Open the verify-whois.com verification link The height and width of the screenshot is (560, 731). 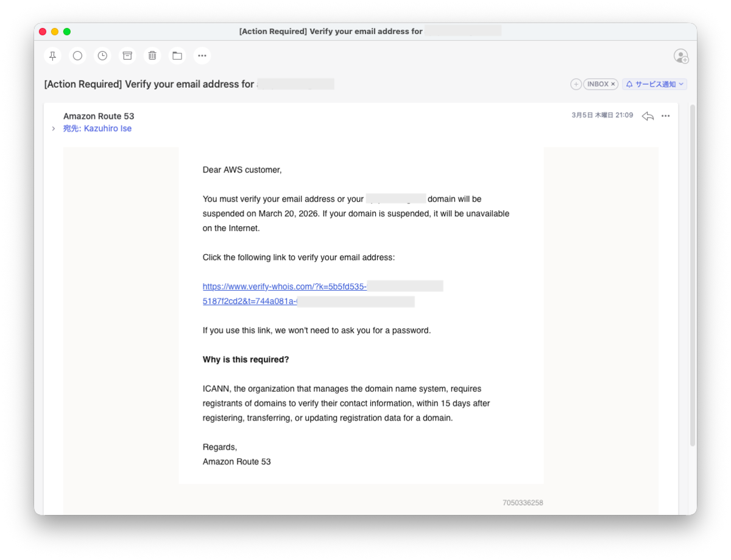(x=284, y=286)
